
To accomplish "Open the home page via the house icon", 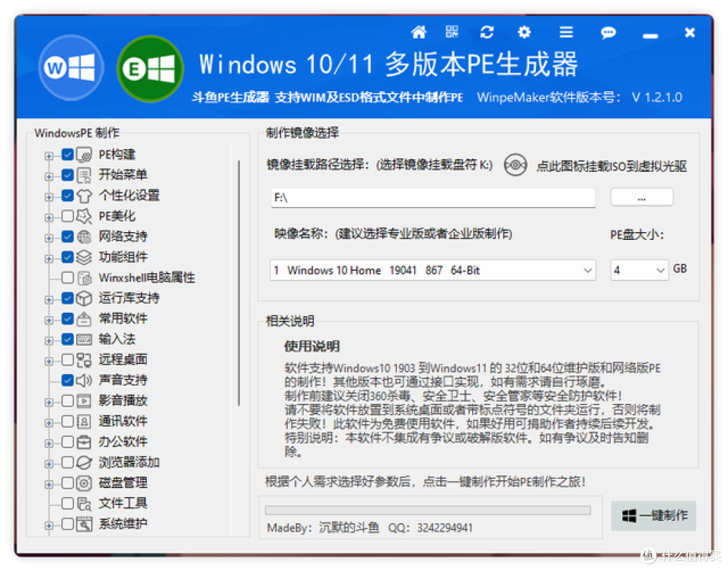I will (x=418, y=32).
